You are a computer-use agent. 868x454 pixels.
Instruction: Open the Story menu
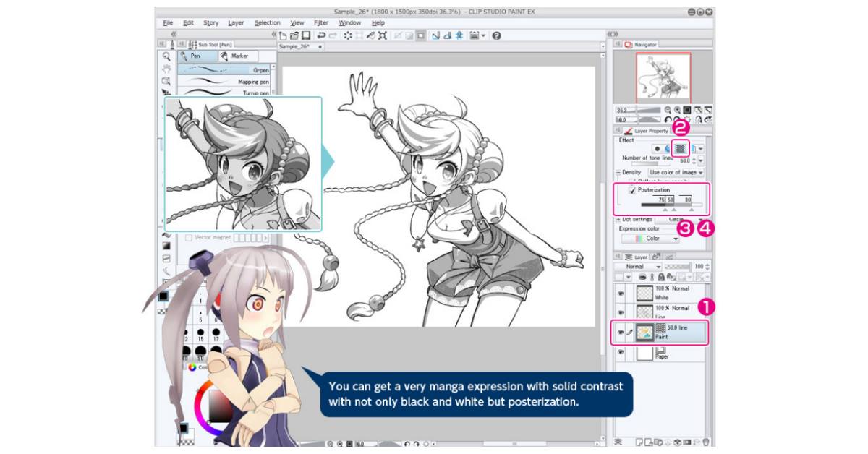pyautogui.click(x=211, y=23)
